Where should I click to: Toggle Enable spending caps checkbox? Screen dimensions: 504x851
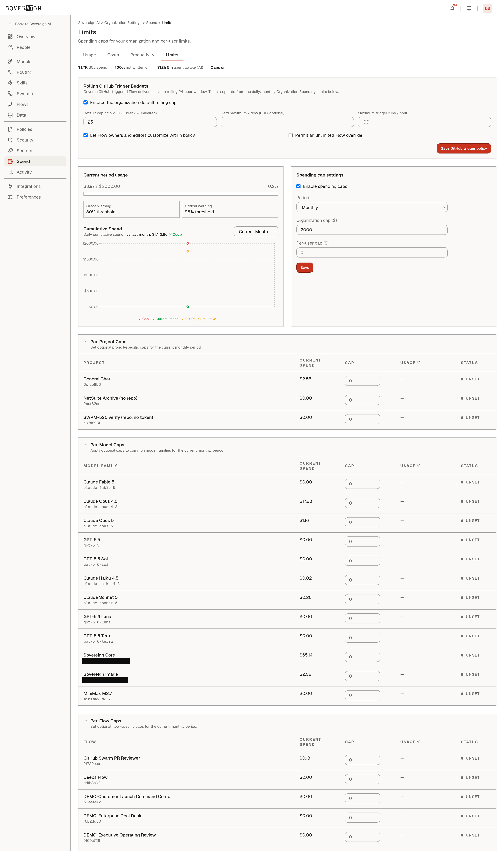click(x=298, y=186)
